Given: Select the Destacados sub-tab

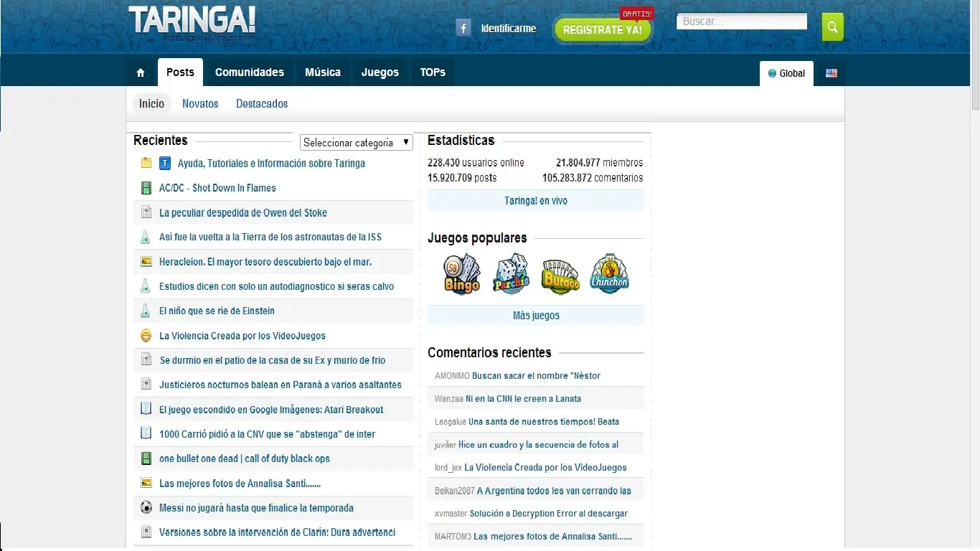Looking at the screenshot, I should 262,103.
